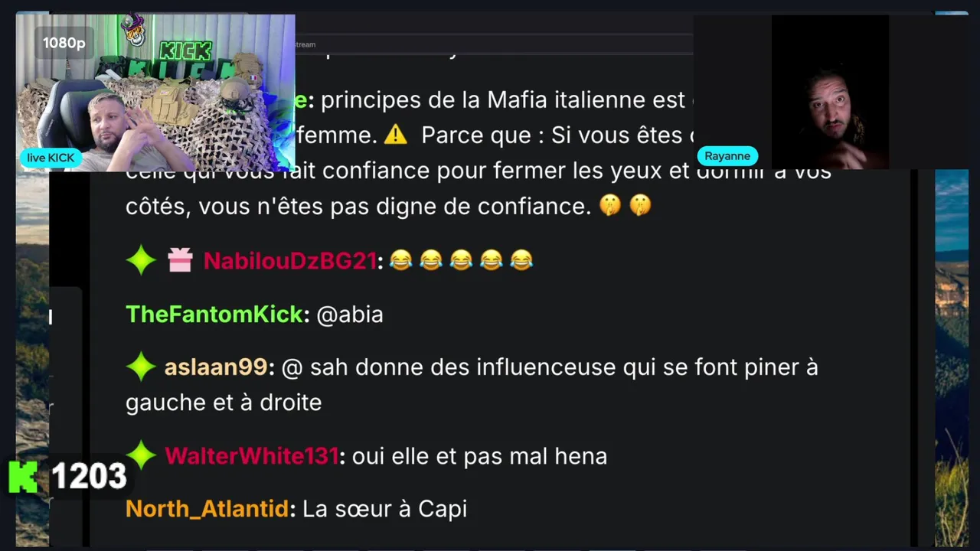Click the @abia mention
980x551 pixels.
(350, 315)
